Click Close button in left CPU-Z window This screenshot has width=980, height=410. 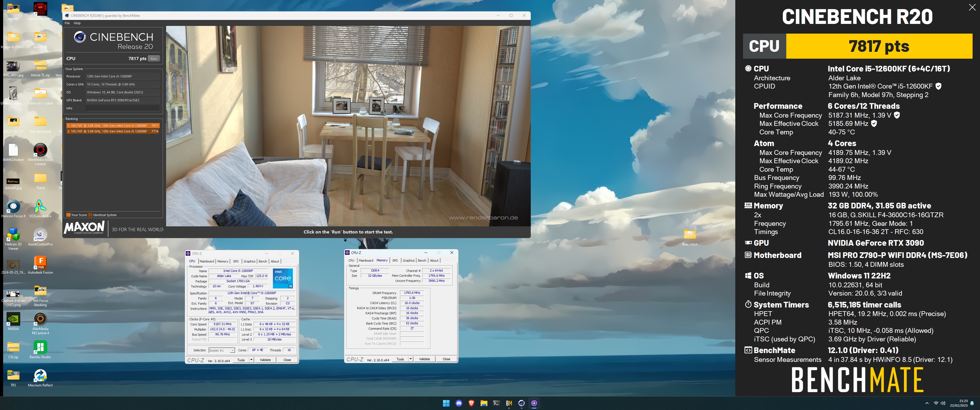pos(287,360)
